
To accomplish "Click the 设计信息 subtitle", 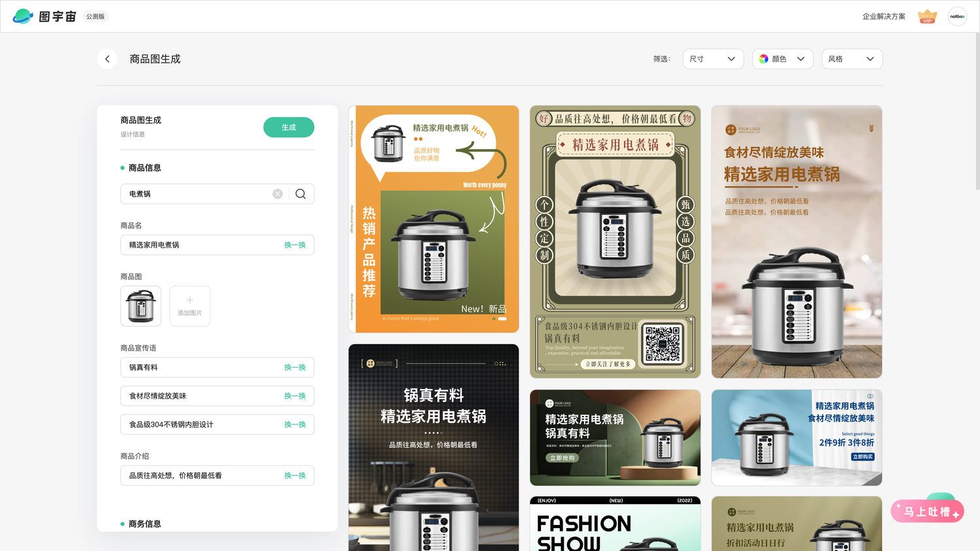I will pos(133,134).
